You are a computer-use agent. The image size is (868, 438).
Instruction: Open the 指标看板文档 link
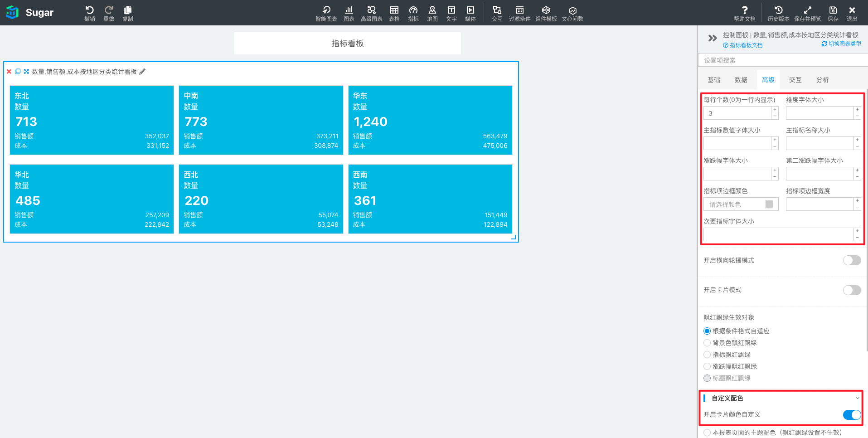(743, 45)
